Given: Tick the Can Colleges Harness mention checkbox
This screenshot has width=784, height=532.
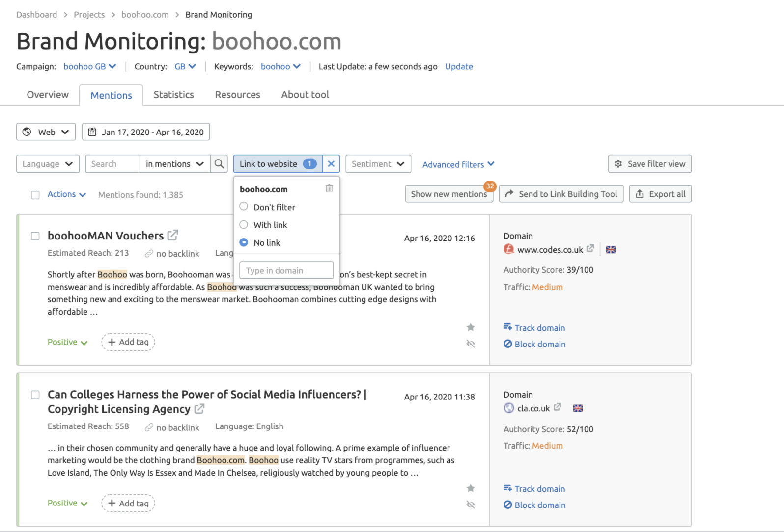Looking at the screenshot, I should point(35,395).
